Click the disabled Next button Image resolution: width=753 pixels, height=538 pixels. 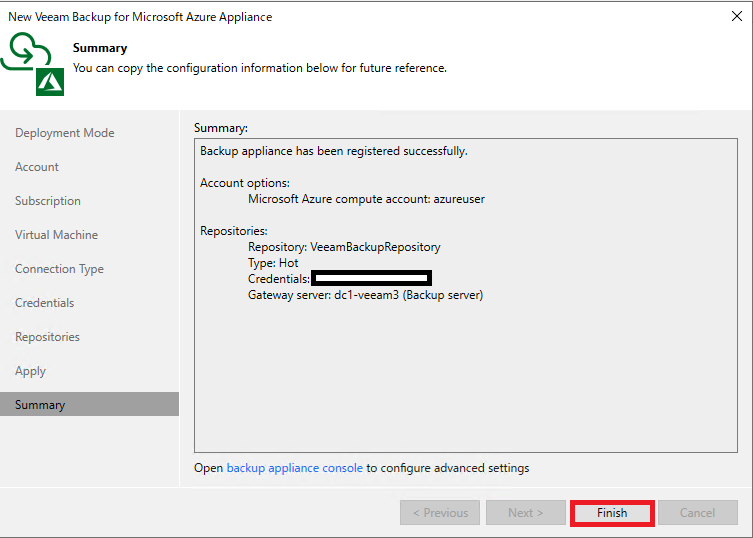tap(525, 513)
